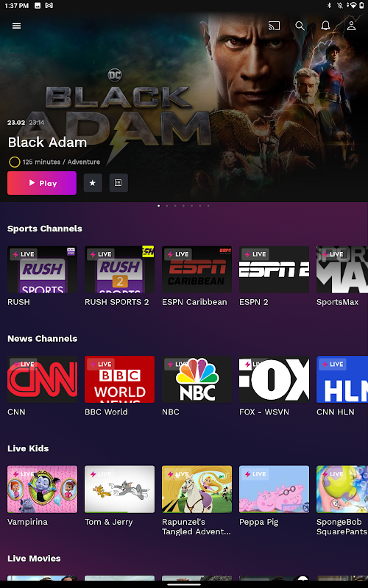
Task: Open the Live Movies section heading
Action: (x=34, y=559)
